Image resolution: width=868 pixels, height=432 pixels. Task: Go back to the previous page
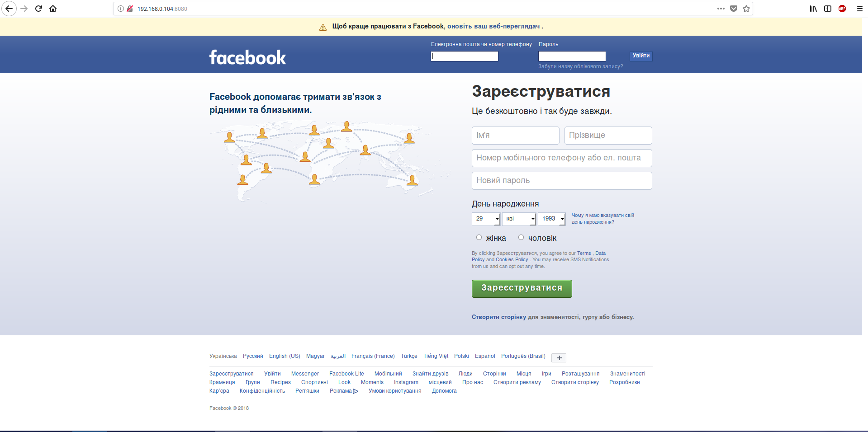tap(9, 9)
